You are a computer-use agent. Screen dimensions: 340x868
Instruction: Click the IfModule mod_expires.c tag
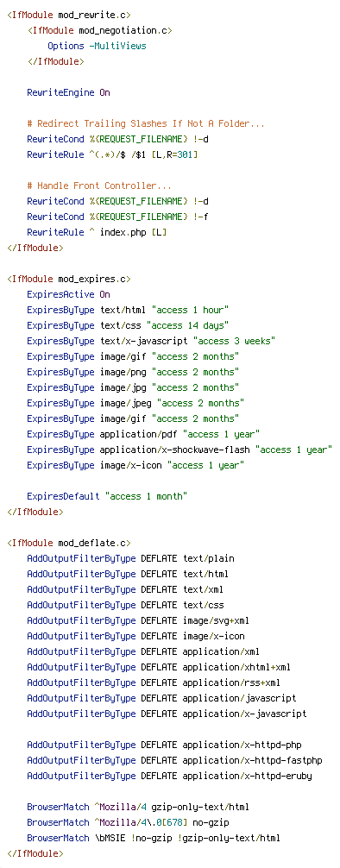69,279
